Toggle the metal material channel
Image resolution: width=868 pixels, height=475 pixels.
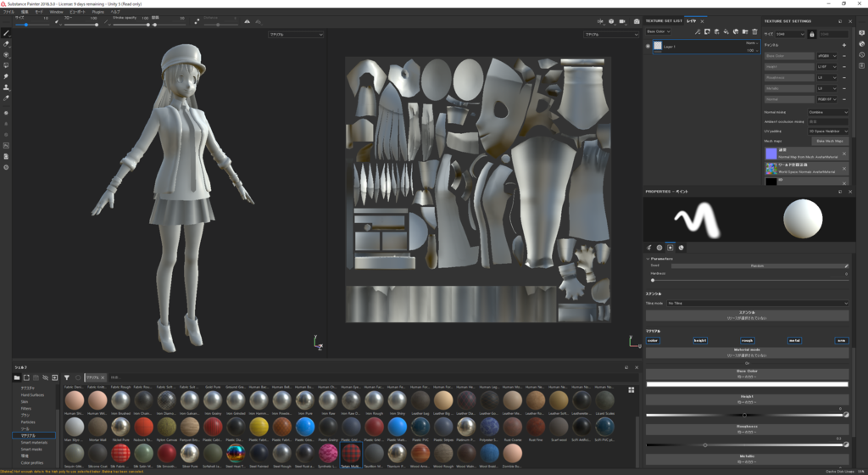tap(793, 340)
